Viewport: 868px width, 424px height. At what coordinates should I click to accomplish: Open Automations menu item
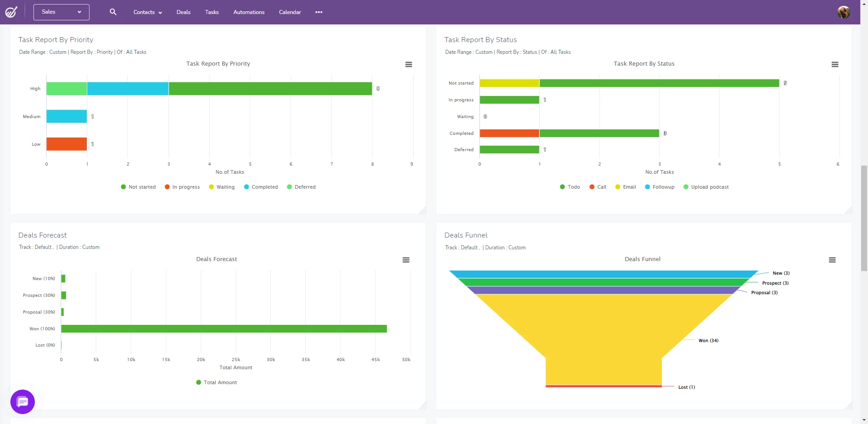click(x=249, y=12)
